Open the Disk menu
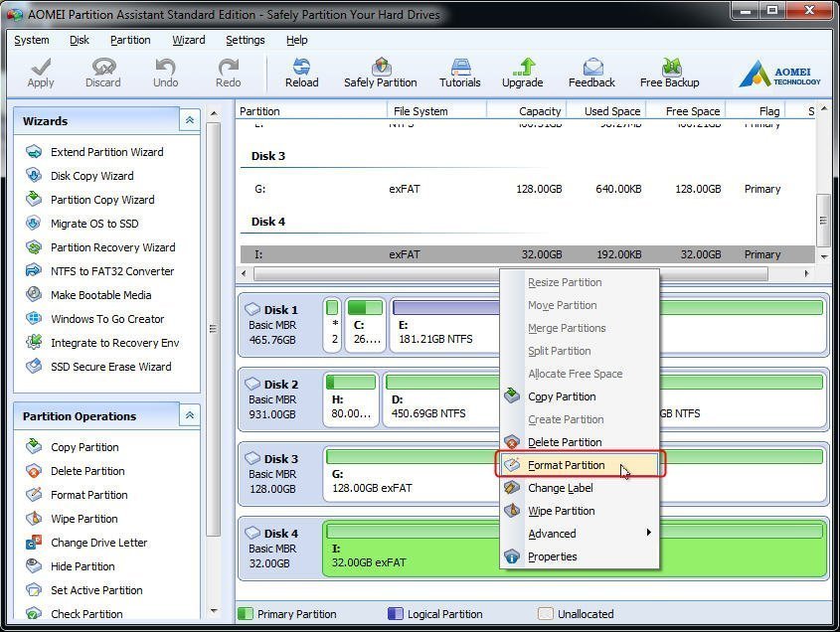The height and width of the screenshot is (632, 840). coord(80,40)
